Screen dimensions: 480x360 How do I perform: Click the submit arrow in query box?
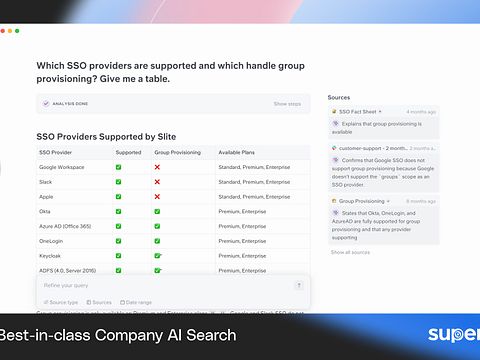click(299, 285)
